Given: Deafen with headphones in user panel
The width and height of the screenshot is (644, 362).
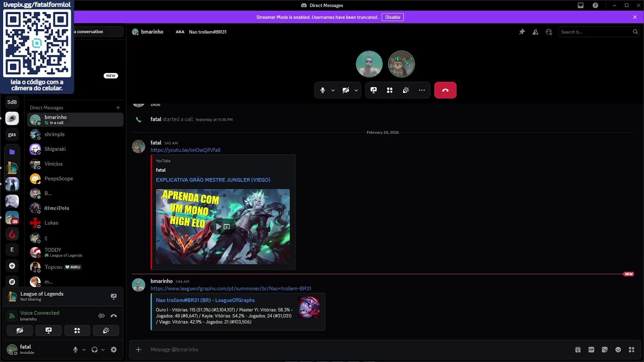Looking at the screenshot, I should coord(95,349).
